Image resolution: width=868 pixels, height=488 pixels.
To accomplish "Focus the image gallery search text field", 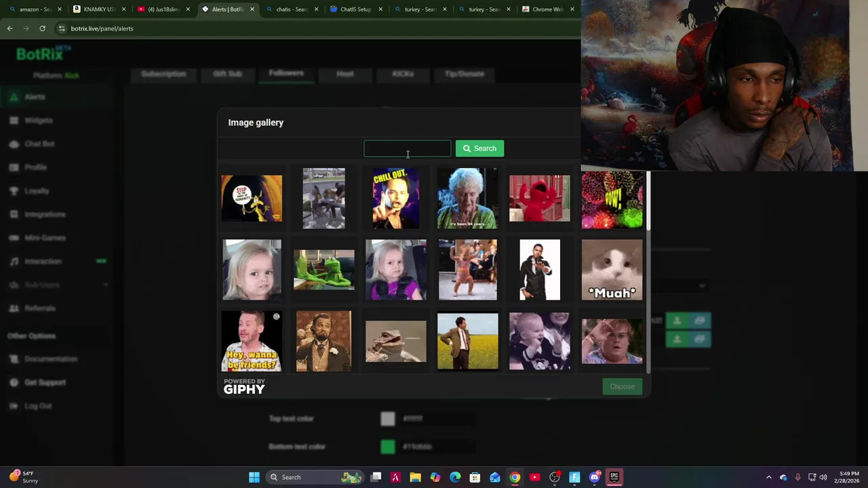I will pyautogui.click(x=407, y=148).
